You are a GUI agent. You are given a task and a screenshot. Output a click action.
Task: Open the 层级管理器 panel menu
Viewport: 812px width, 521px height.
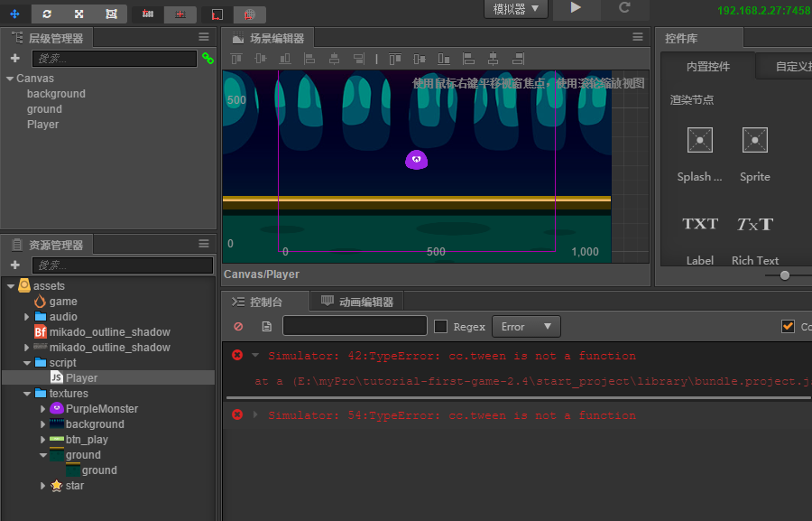click(x=204, y=37)
